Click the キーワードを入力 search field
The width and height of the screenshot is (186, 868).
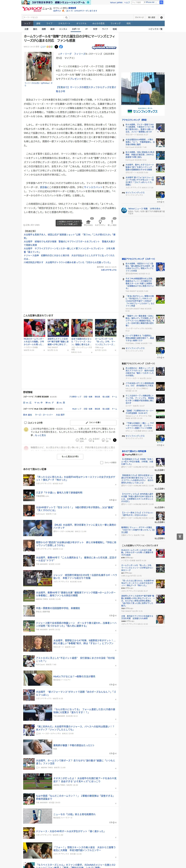(44, 18)
